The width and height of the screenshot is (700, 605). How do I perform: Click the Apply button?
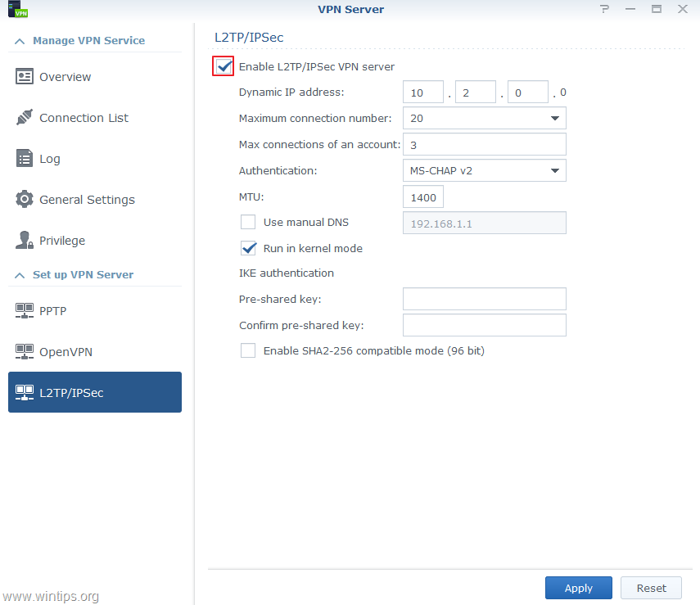579,588
